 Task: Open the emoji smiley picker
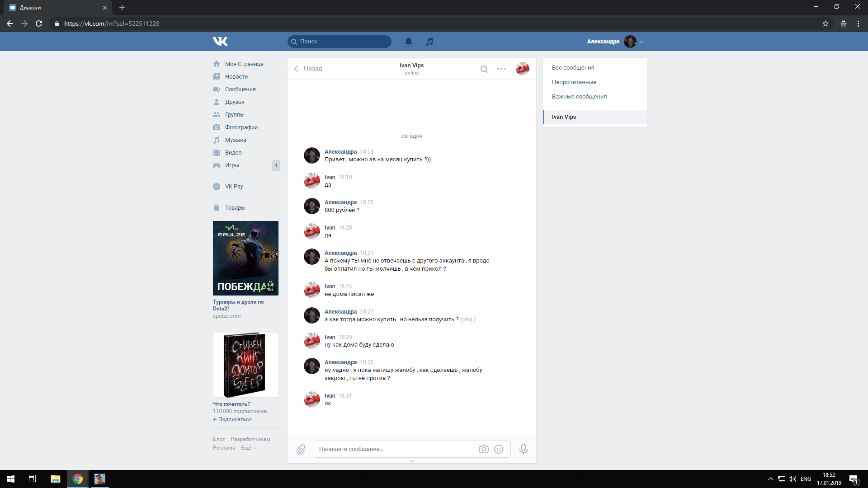point(499,449)
